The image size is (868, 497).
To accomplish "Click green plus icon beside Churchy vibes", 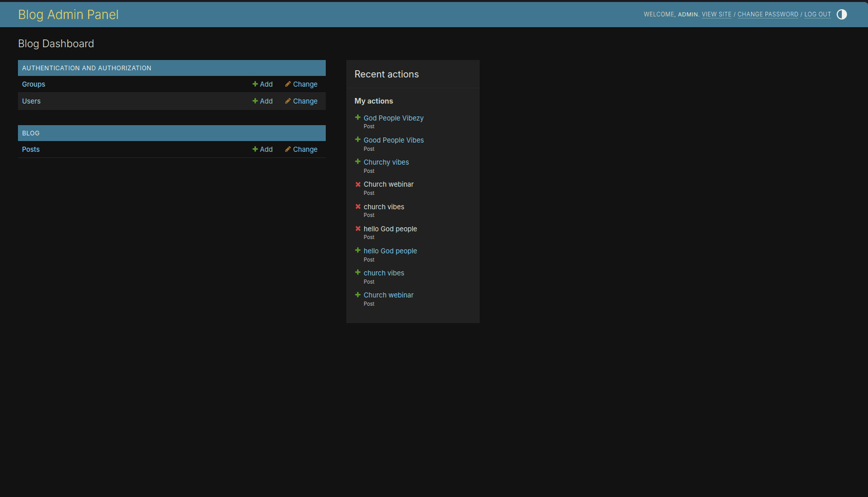I will (358, 162).
